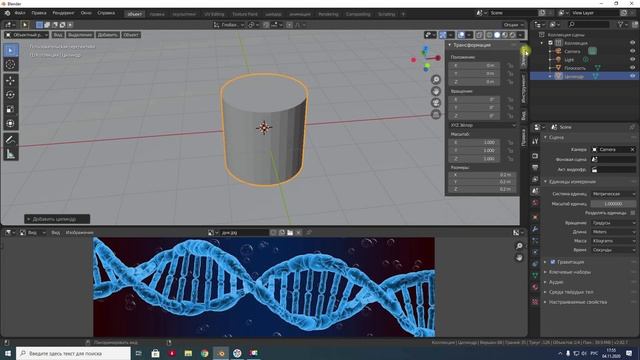Select the Transform tool
The height and width of the screenshot is (360, 640).
click(x=11, y=123)
